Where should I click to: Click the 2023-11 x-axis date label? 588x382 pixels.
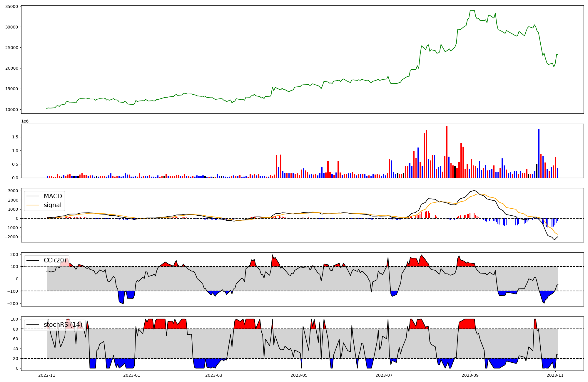point(555,375)
